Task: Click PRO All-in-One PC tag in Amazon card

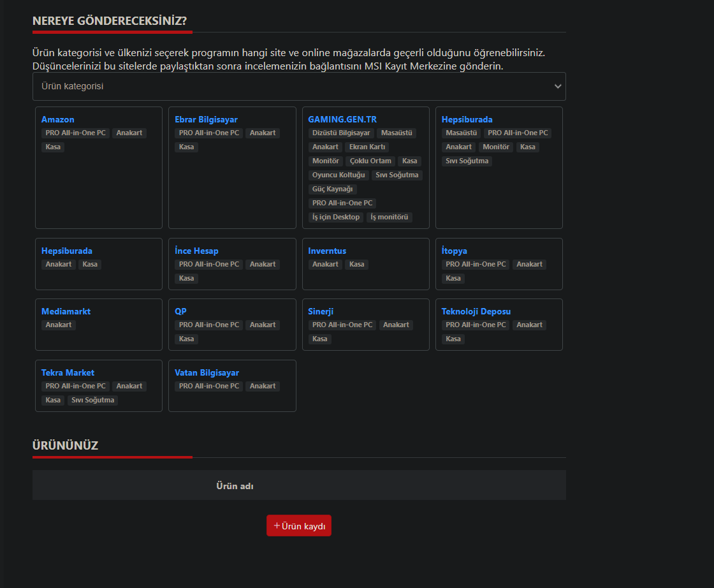Action: click(x=76, y=133)
